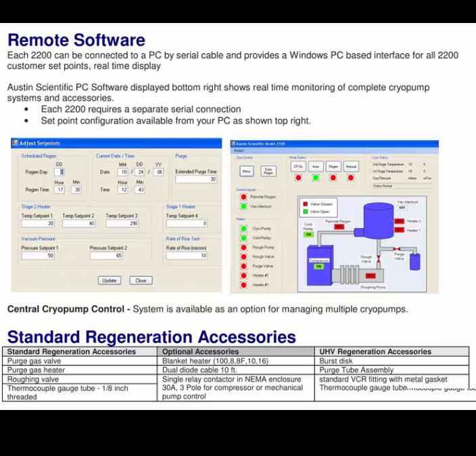The width and height of the screenshot is (476, 456).
Task: Click the Compressor ON status label
Action: pyautogui.click(x=318, y=267)
